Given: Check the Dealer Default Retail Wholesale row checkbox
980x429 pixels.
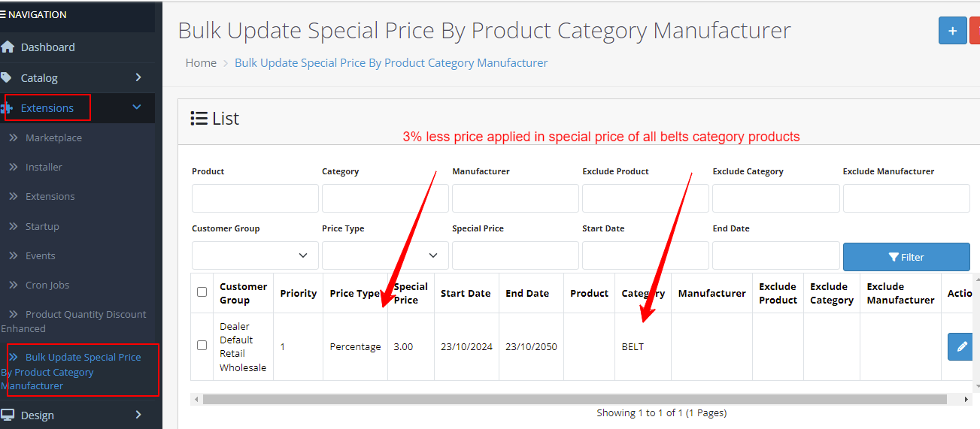Looking at the screenshot, I should click(x=202, y=346).
